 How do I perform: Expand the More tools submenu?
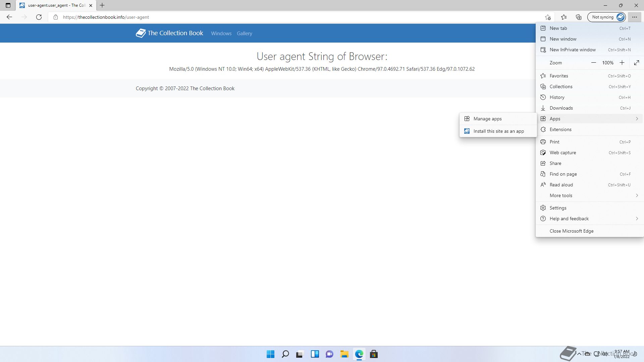[x=590, y=195]
